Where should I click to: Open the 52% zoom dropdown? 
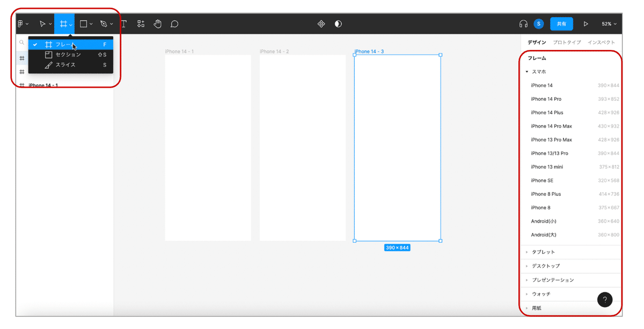(609, 24)
